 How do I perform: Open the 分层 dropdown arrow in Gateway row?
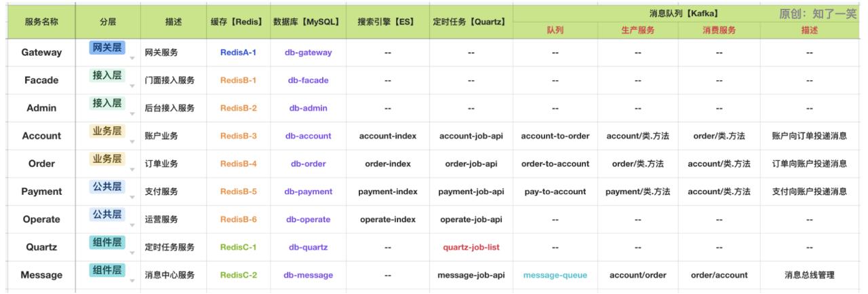point(132,58)
